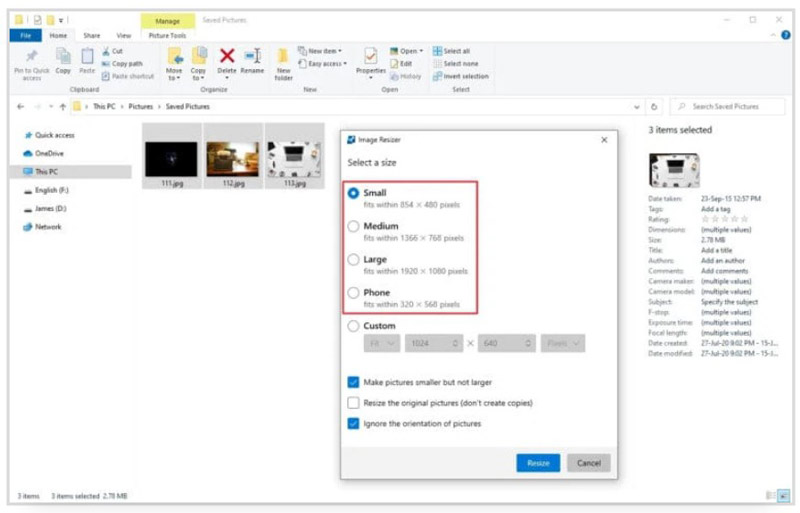
Task: Go up one folder level arrow
Action: (x=63, y=107)
